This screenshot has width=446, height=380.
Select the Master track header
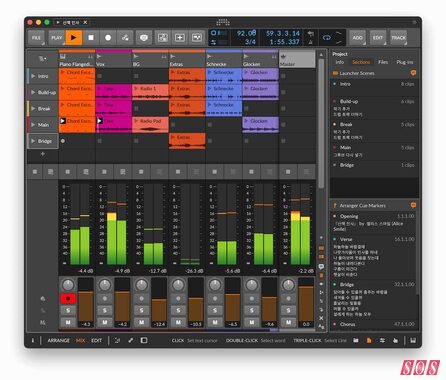click(297, 60)
